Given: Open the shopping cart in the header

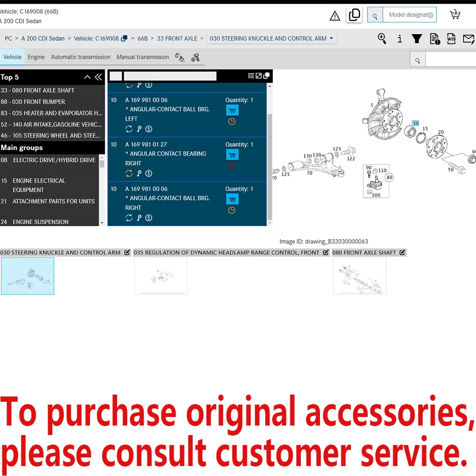Looking at the screenshot, I should point(455,14).
